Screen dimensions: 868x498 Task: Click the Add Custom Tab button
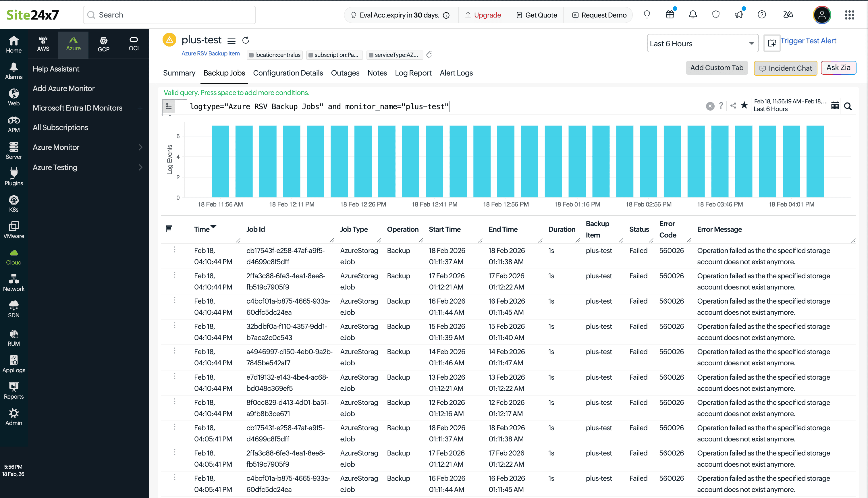point(717,68)
